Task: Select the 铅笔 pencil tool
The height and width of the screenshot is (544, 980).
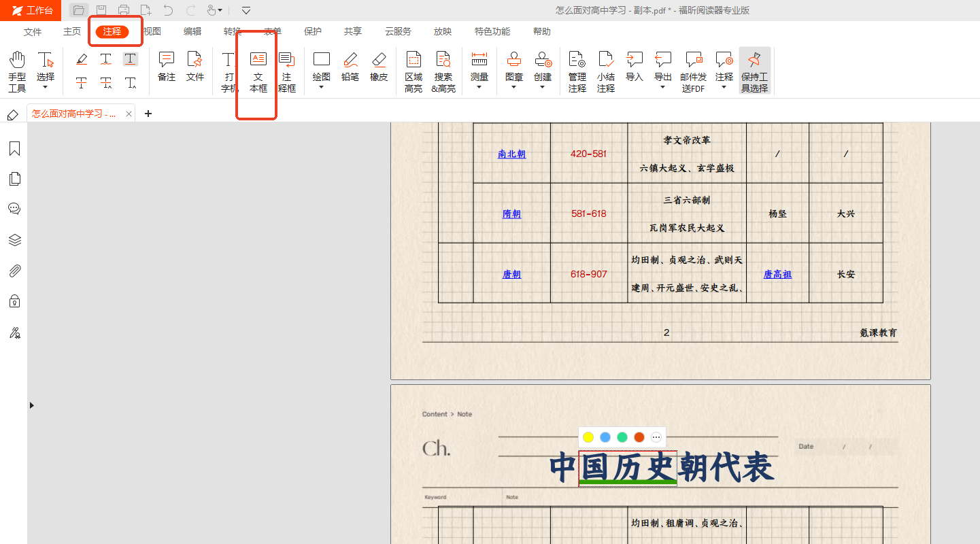Action: (350, 67)
